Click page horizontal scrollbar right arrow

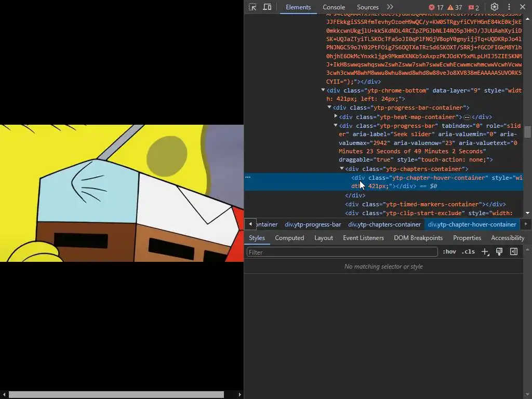pyautogui.click(x=240, y=395)
